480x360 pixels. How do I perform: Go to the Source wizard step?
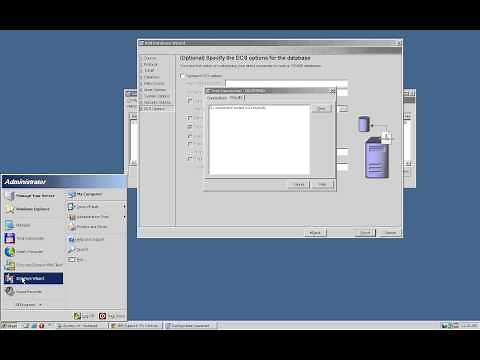coord(150,58)
